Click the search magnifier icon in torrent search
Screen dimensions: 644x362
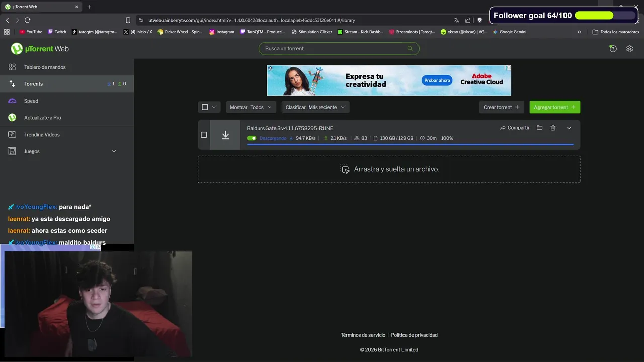tap(410, 48)
